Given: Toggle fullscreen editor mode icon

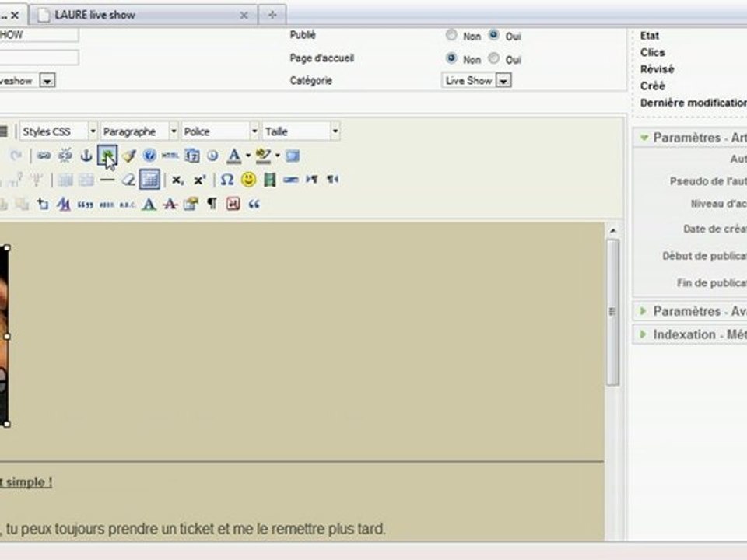Looking at the screenshot, I should click(x=293, y=156).
